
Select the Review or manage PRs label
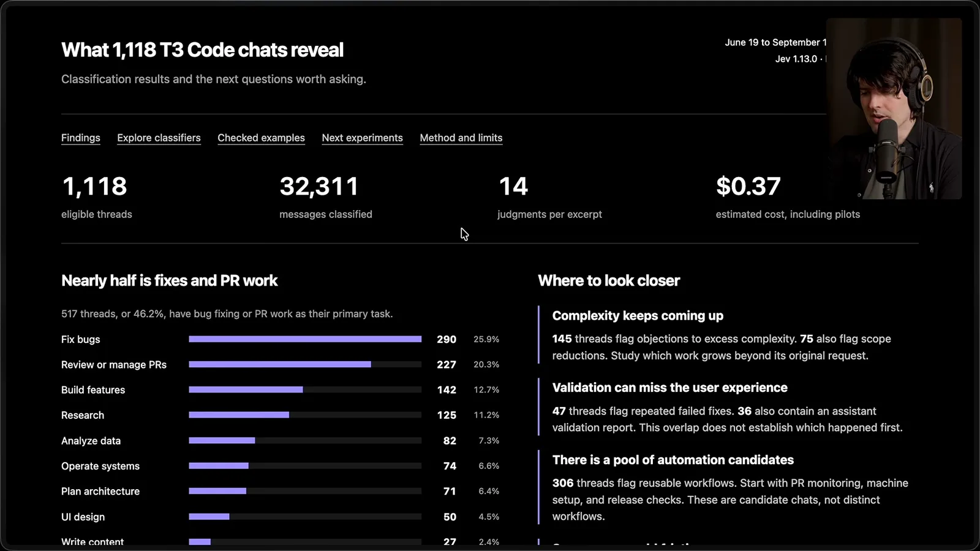114,364
